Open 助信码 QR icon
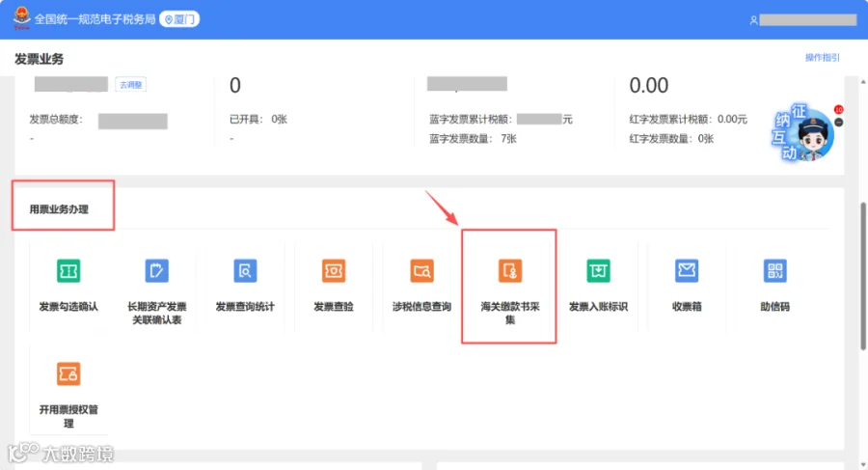Screen dimensions: 868x470 pyautogui.click(x=775, y=271)
